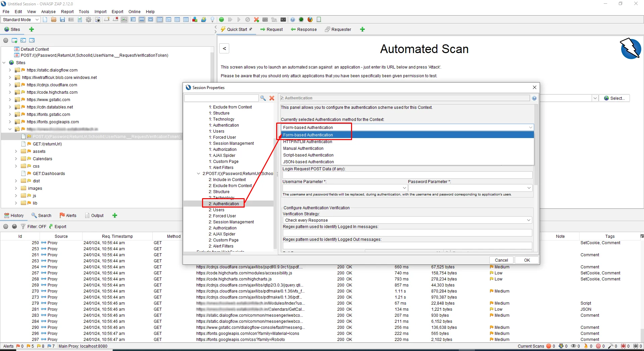The image size is (644, 351).
Task: Open the Analyse menu
Action: pos(48,11)
